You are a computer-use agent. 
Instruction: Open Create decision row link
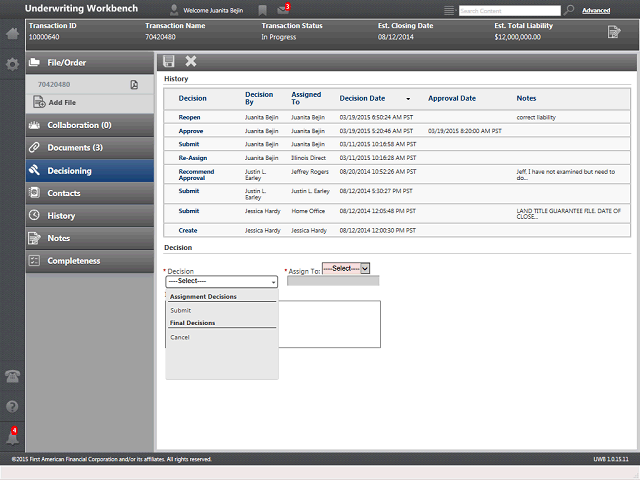[188, 231]
